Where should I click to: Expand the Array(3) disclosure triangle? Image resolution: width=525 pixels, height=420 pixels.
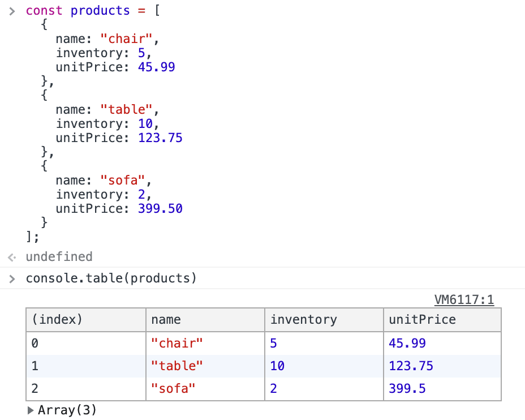(x=31, y=411)
